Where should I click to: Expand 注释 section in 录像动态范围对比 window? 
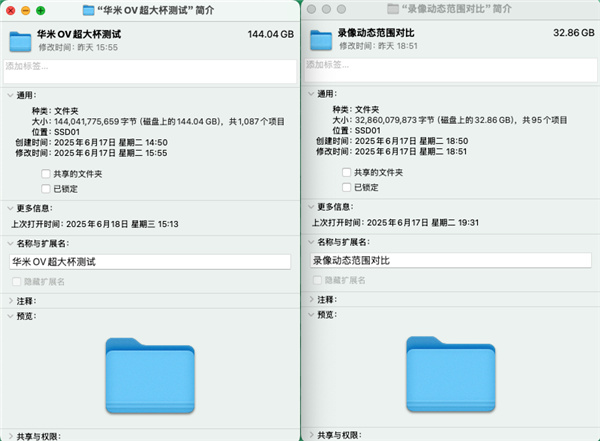click(x=311, y=299)
